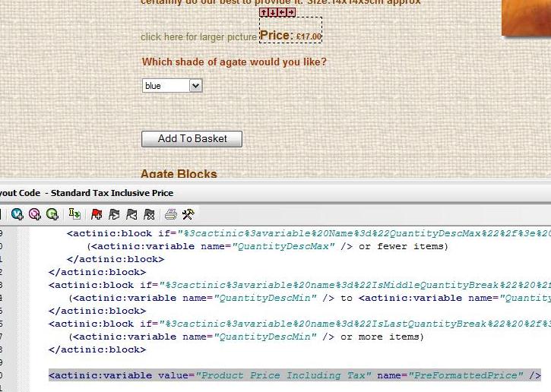Go to next bookmark flag
Viewport: 551px width, 392px height.
click(x=114, y=214)
